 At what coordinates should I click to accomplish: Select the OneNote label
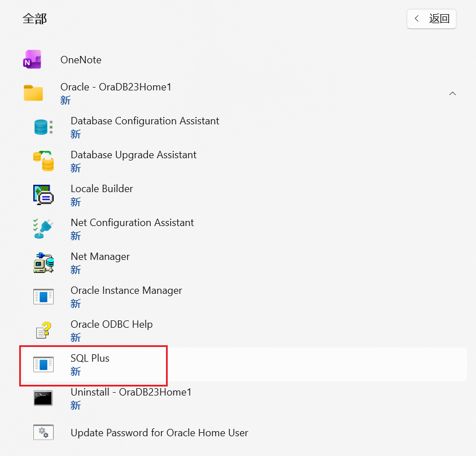(x=81, y=60)
